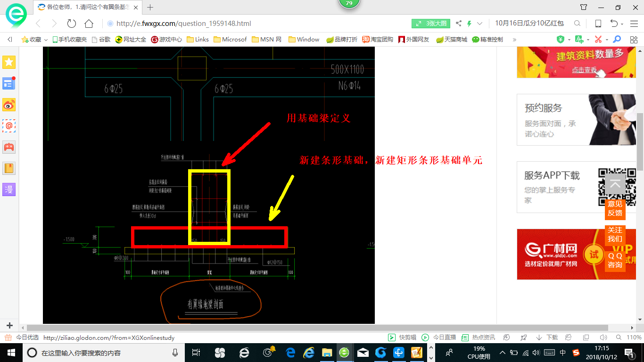Image resolution: width=644 pixels, height=362 pixels.
Task: Collapse the bookmarks bar arrow
Action: [x=10, y=40]
